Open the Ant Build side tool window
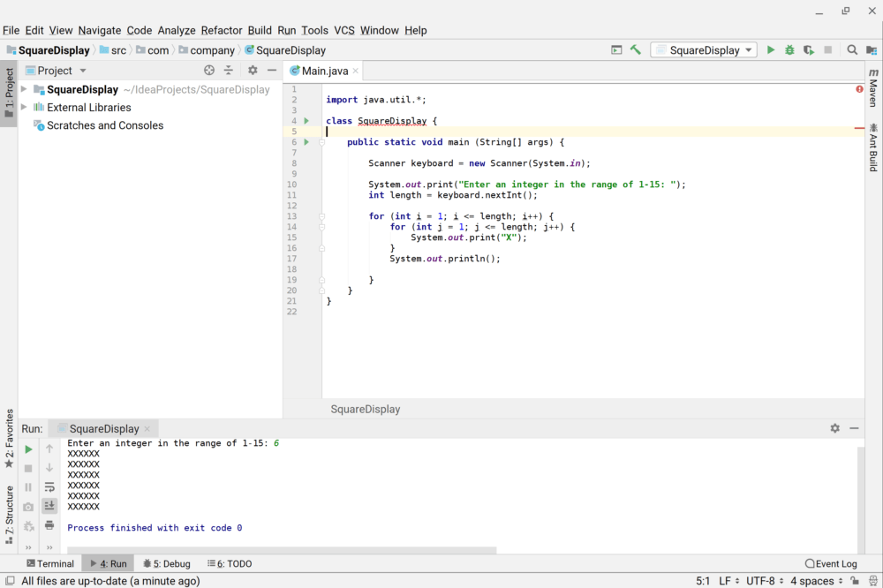The width and height of the screenshot is (883, 588). click(873, 147)
